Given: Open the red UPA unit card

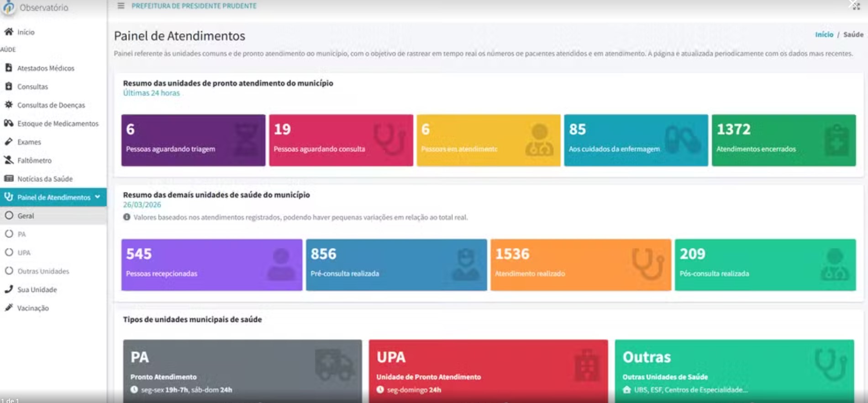Looking at the screenshot, I should point(488,371).
